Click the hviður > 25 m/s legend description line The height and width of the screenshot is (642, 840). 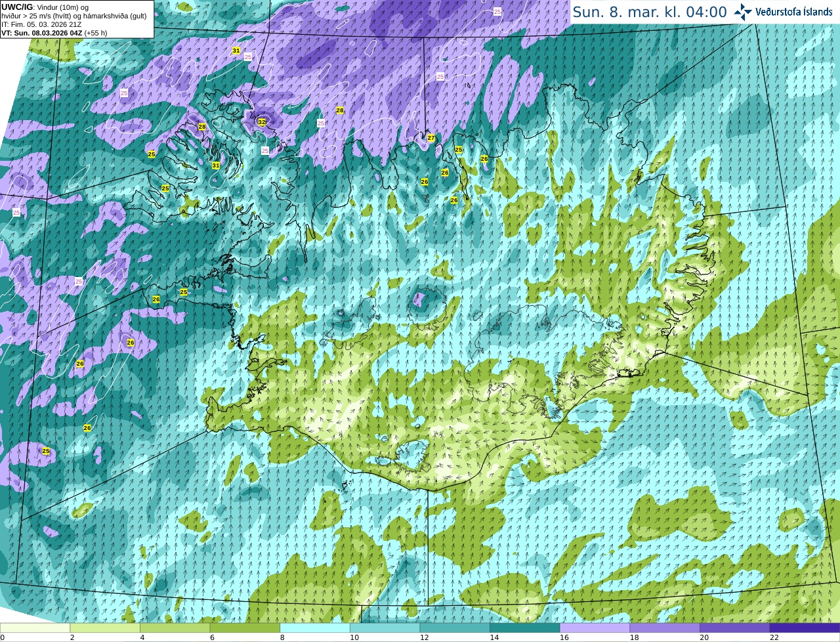(74, 16)
